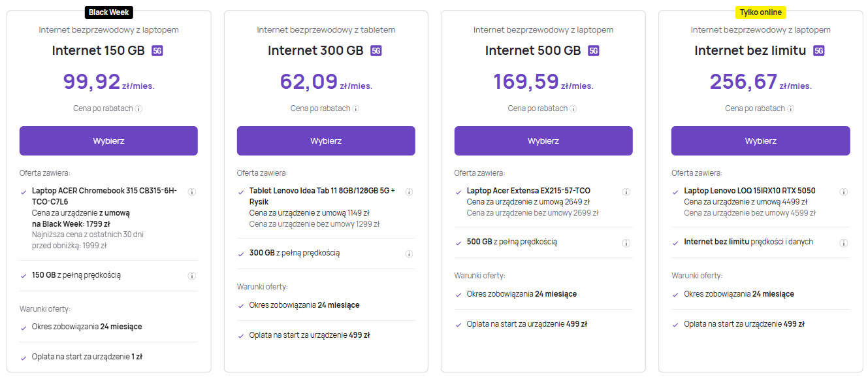The height and width of the screenshot is (377, 868).
Task: Click the 5G badge beside Internet bez limitu
Action: 819,51
